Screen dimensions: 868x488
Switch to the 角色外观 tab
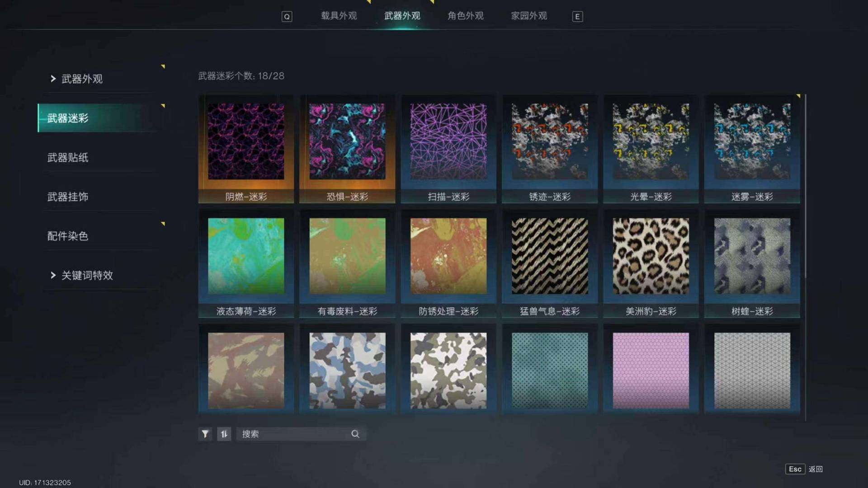(465, 16)
